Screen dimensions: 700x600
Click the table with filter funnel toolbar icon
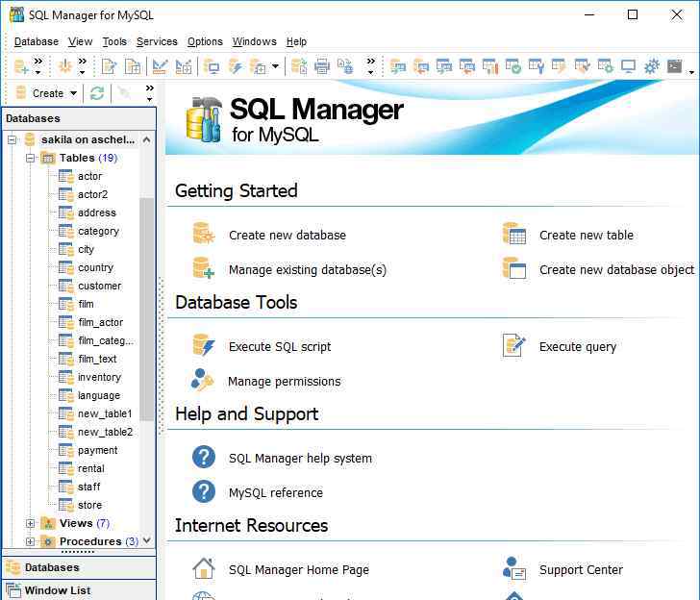pos(537,67)
